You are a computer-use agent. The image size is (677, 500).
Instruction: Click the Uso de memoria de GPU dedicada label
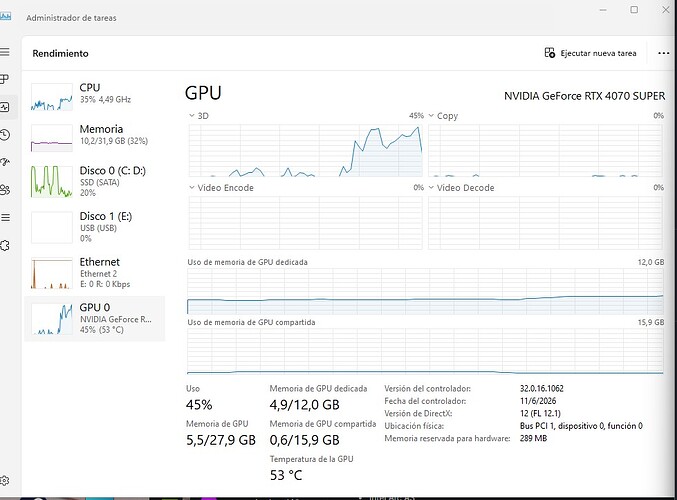(247, 262)
